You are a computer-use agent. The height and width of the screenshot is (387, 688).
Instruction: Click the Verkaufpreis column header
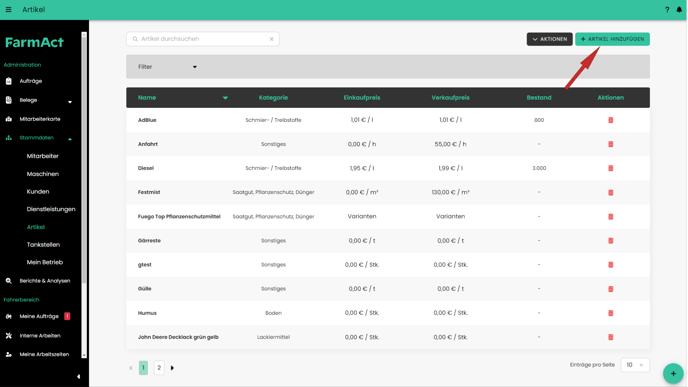coord(450,98)
